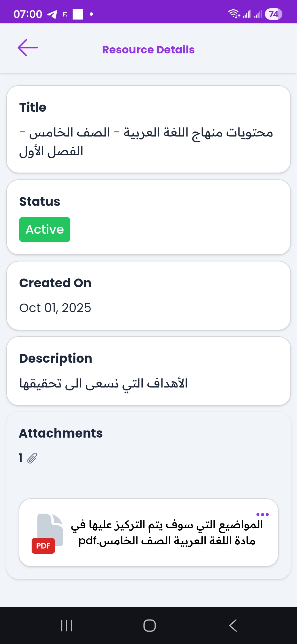Image resolution: width=297 pixels, height=644 pixels.
Task: Tap the Resource Details header title
Action: click(148, 50)
